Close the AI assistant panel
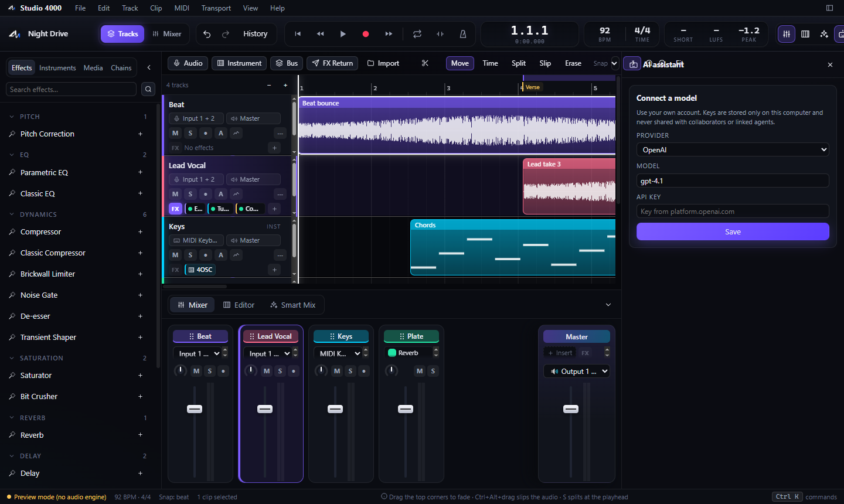This screenshot has height=504, width=844. 830,64
